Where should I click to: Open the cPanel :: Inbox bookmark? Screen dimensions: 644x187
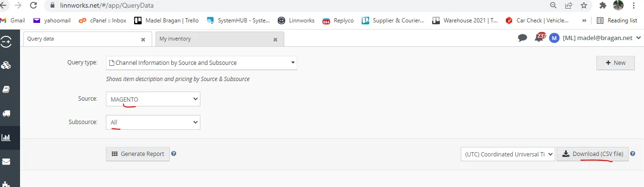pos(102,21)
